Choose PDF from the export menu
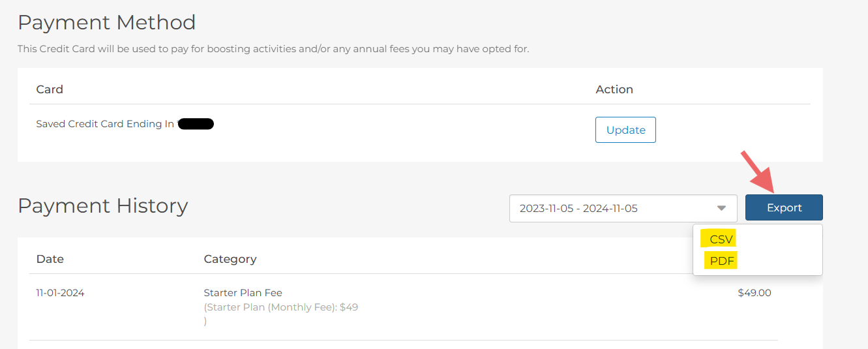 [x=722, y=261]
